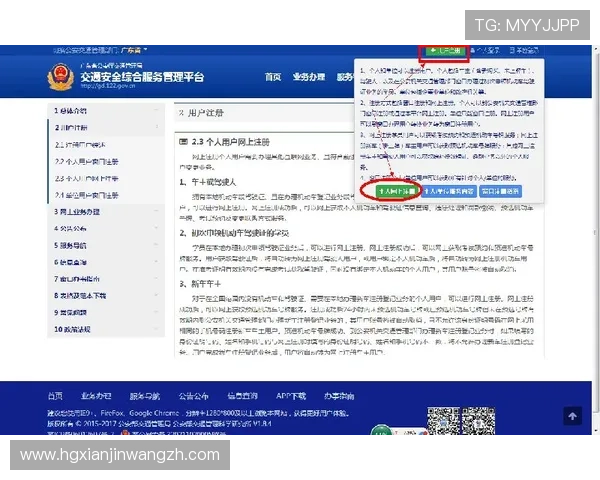The height and width of the screenshot is (480, 600).
Task: Click the footer 公告公布 link
Action: (x=194, y=396)
